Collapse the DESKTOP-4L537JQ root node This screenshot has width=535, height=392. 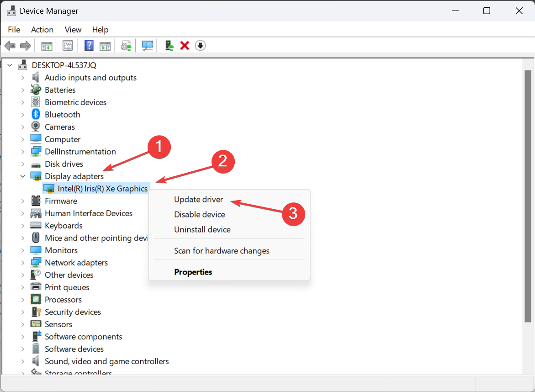pos(10,65)
